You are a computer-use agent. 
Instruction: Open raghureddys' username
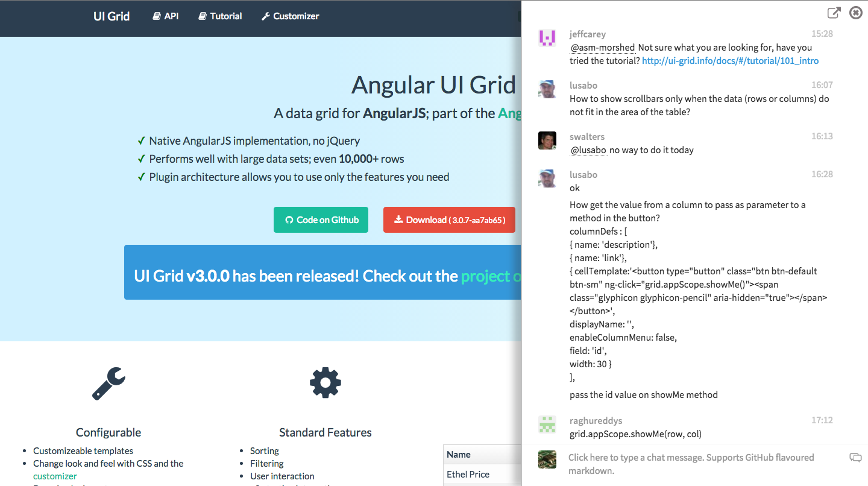[596, 421]
